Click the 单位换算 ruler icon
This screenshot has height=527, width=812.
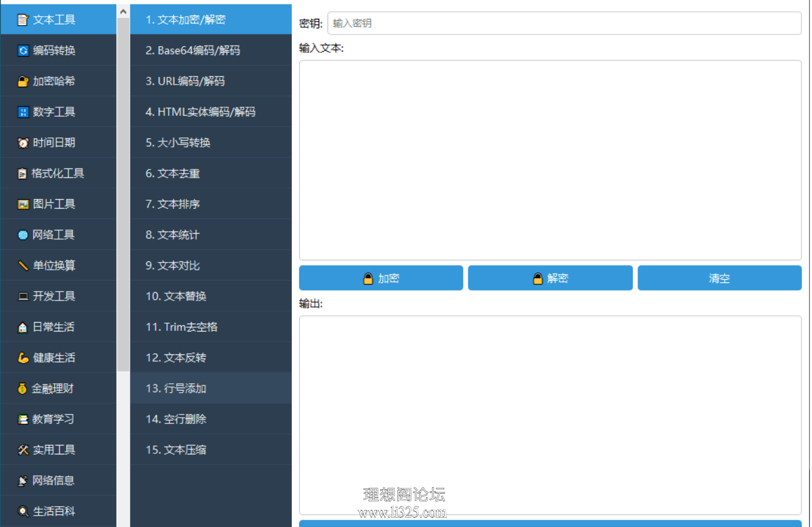click(23, 266)
